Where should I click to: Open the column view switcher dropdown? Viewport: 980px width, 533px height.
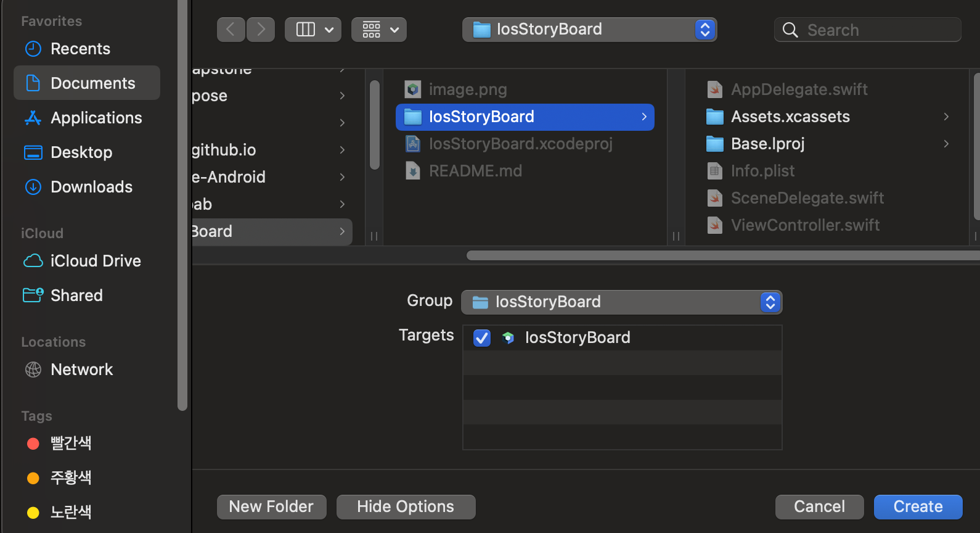[313, 30]
